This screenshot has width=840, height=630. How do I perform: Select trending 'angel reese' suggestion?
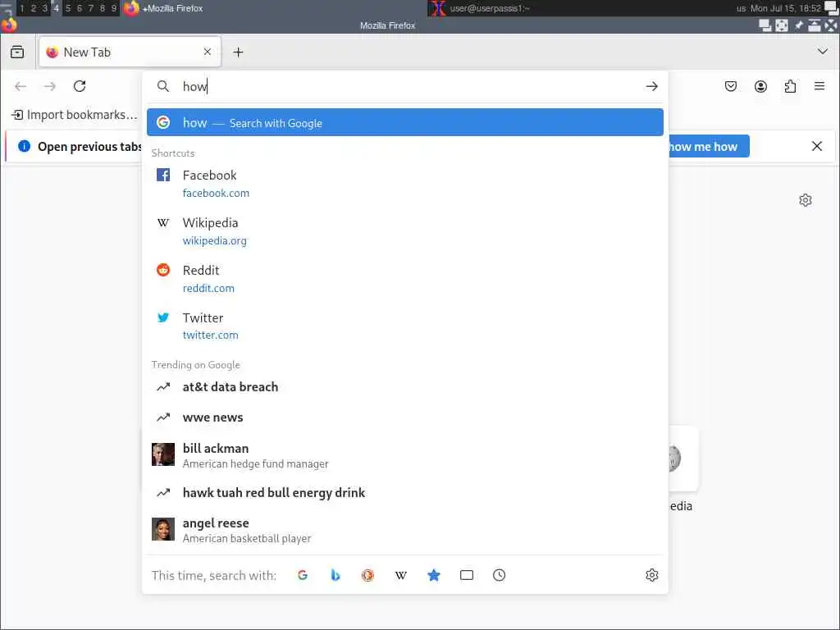[x=405, y=529]
